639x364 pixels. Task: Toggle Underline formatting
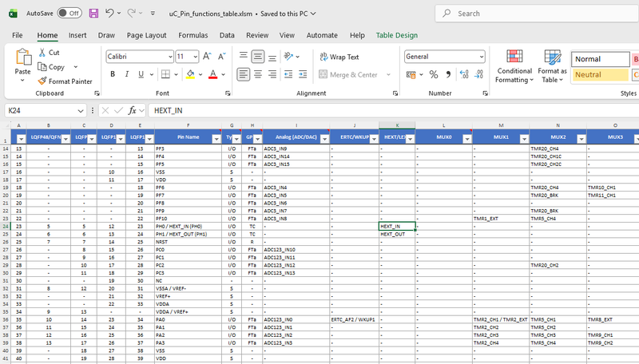(x=141, y=74)
